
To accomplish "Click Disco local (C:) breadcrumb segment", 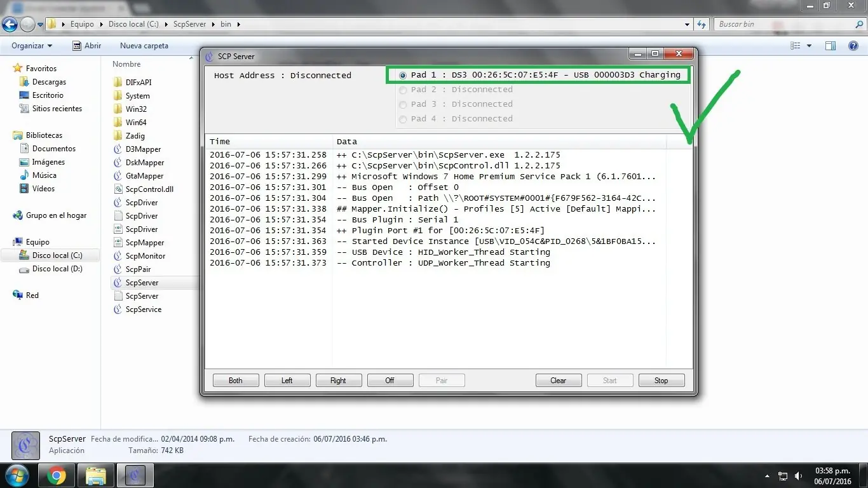I will pyautogui.click(x=133, y=24).
